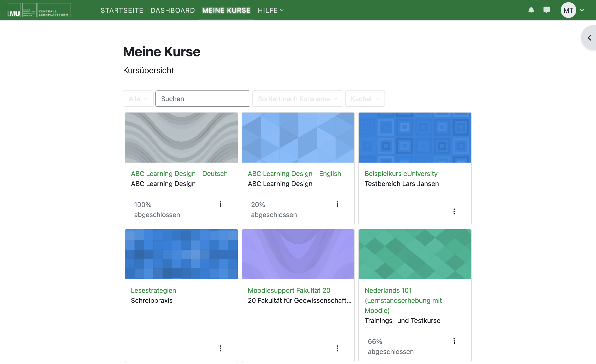596x364 pixels.
Task: Click the LMU Zentrale Lernplattform logo
Action: point(39,10)
